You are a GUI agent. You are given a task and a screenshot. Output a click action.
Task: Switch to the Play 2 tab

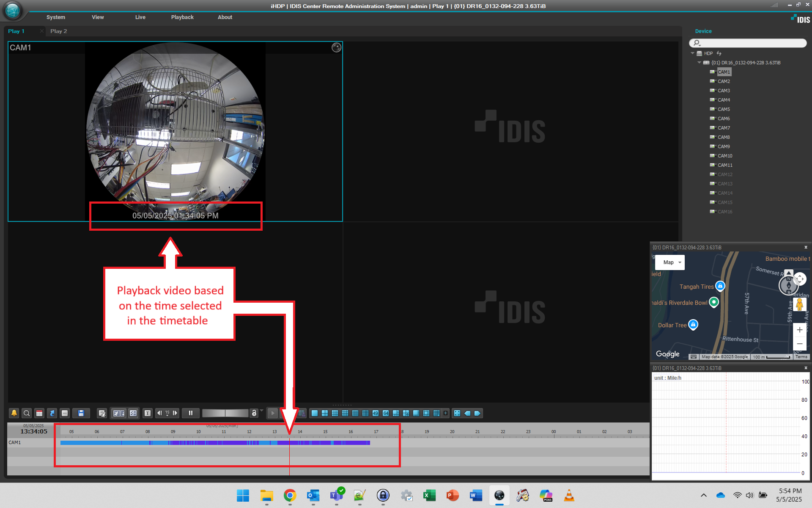tap(59, 31)
